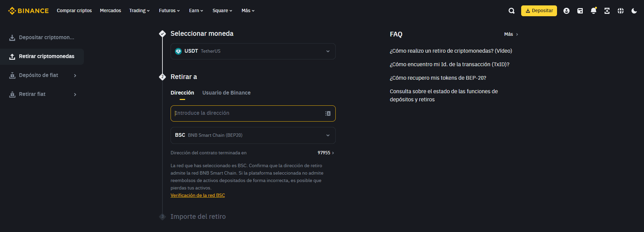This screenshot has height=232, width=644.
Task: Expand the Futuros menu
Action: click(x=169, y=11)
